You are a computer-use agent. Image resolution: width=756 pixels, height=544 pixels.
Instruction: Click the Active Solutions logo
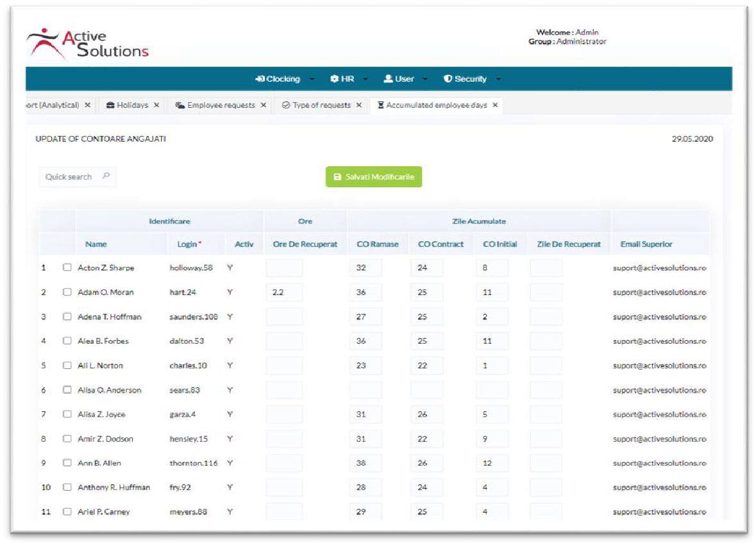tap(87, 44)
